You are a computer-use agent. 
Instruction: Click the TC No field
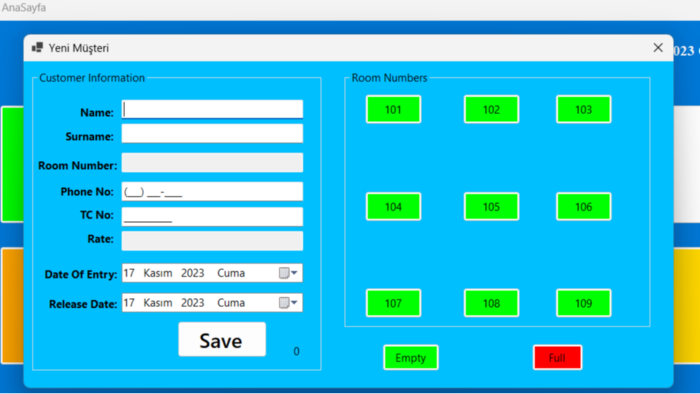pyautogui.click(x=212, y=217)
